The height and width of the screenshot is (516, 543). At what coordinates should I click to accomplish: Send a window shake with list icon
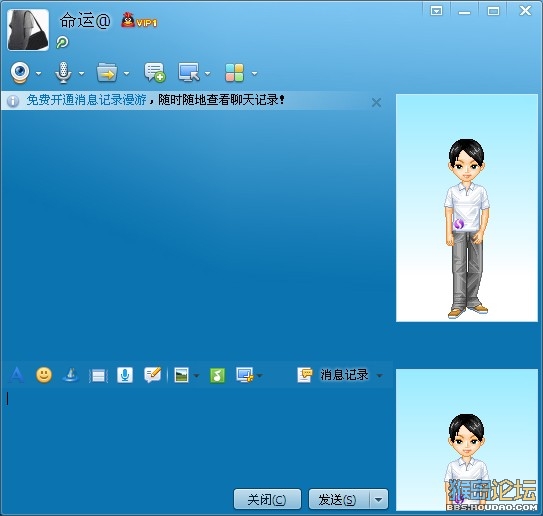click(x=99, y=376)
